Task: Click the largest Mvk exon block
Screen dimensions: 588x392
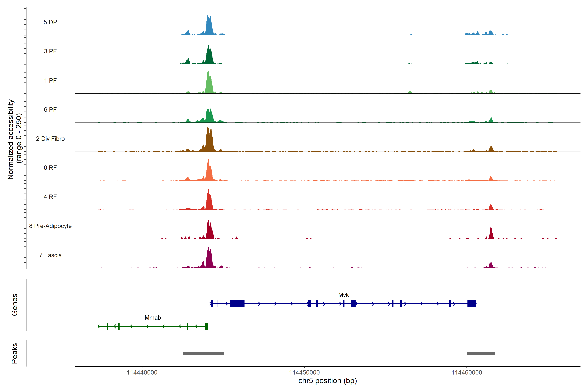Action: click(x=237, y=303)
